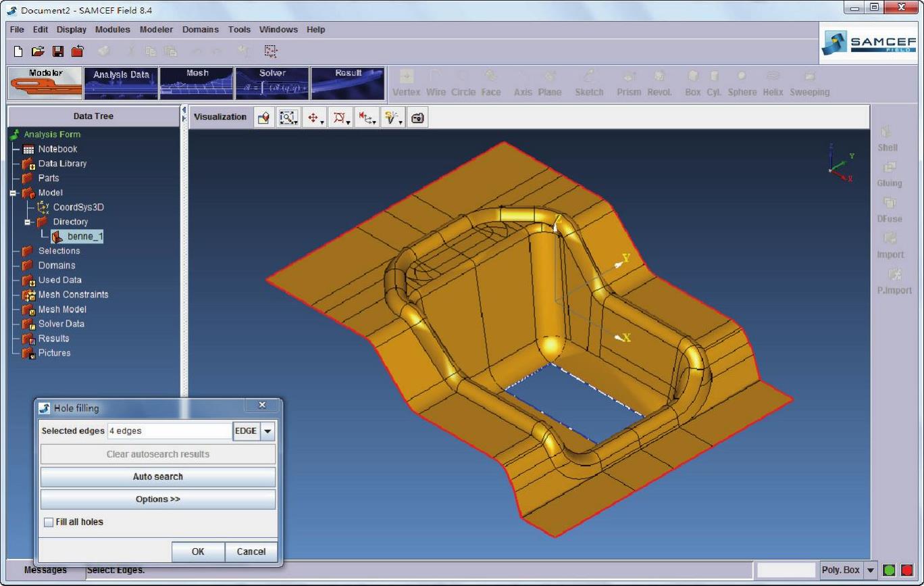Click the Selected edges input field
The width and height of the screenshot is (924, 586).
click(170, 431)
